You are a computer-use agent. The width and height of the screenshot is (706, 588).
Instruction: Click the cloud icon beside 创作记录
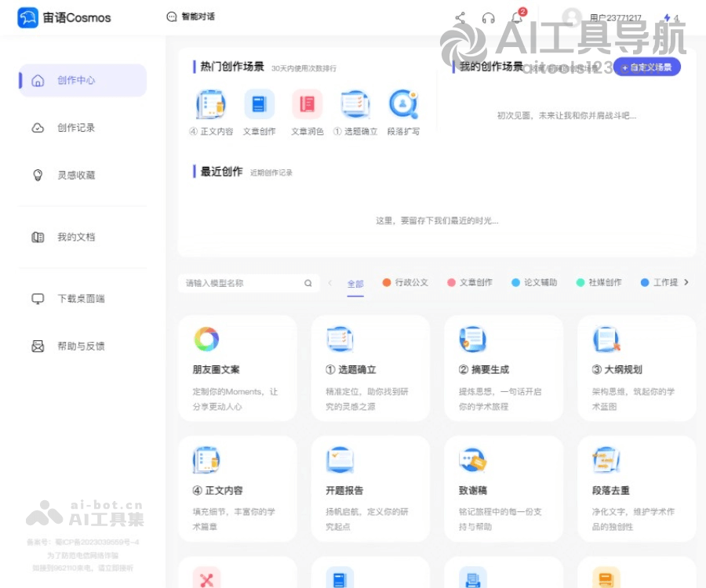coord(38,128)
